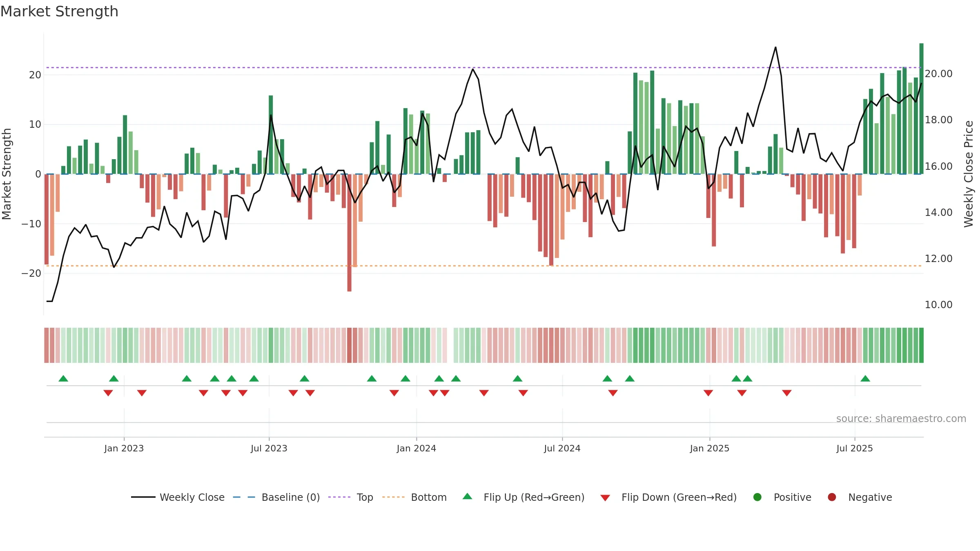The width and height of the screenshot is (980, 551).
Task: Click the red Negative legend dot
Action: [832, 497]
